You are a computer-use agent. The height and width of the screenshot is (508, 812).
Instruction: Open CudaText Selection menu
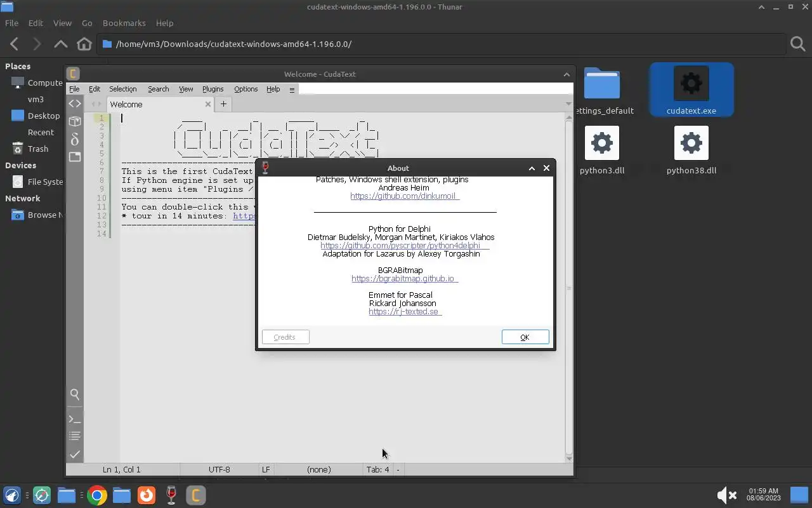[122, 89]
